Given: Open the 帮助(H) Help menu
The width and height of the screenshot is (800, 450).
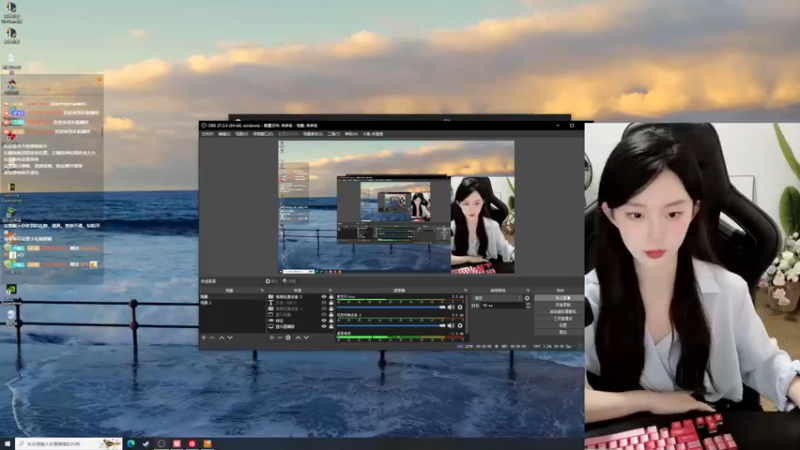Looking at the screenshot, I should (351, 134).
